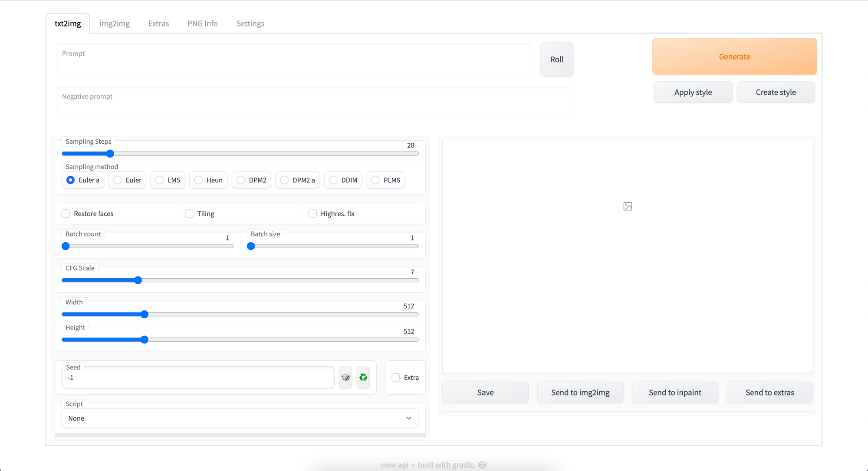Click the Roll random prompt icon
Viewport: 868px width, 471px height.
tap(556, 59)
